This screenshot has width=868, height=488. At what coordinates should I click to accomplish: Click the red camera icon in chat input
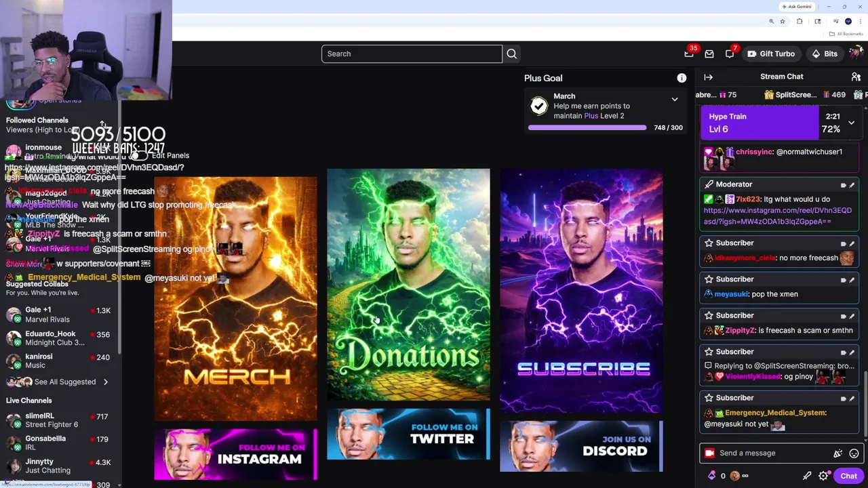tap(709, 453)
